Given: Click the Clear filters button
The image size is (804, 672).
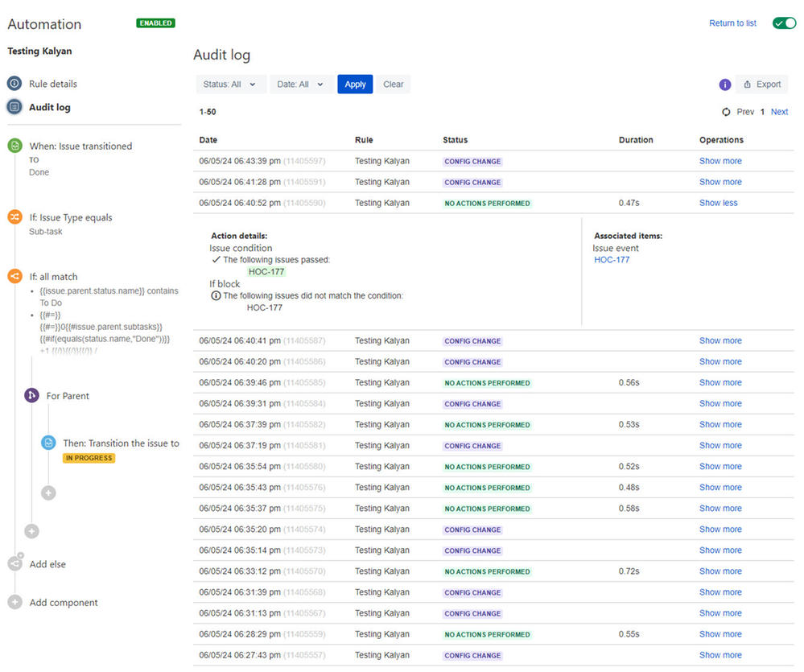Looking at the screenshot, I should (393, 85).
